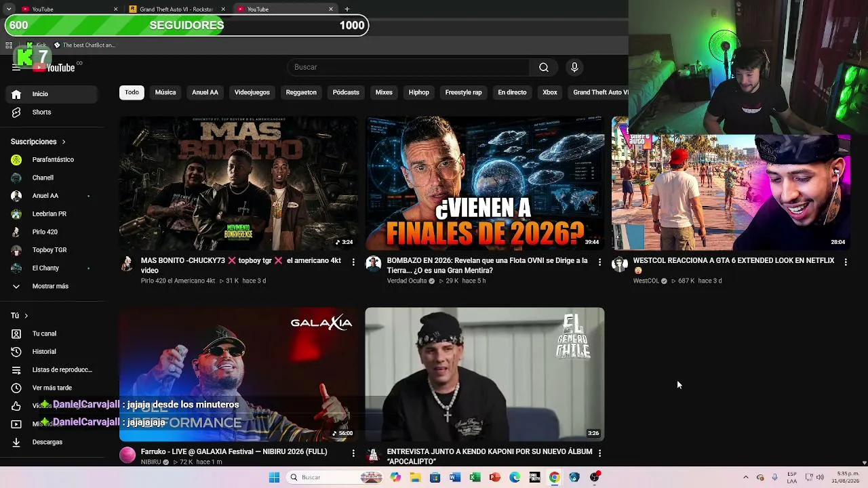Select the Música filter chip
868x488 pixels.
click(165, 92)
